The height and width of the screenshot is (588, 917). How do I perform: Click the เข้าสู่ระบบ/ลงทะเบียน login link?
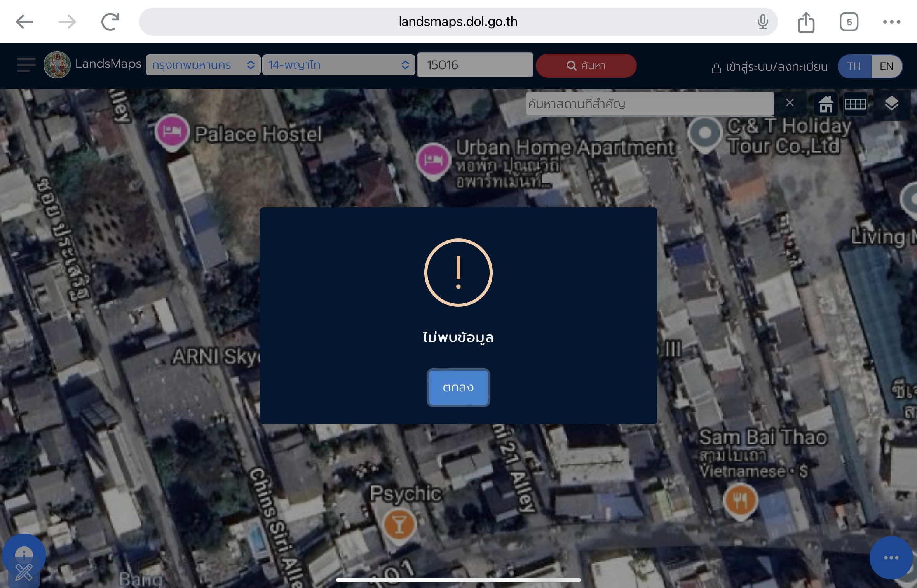(770, 67)
